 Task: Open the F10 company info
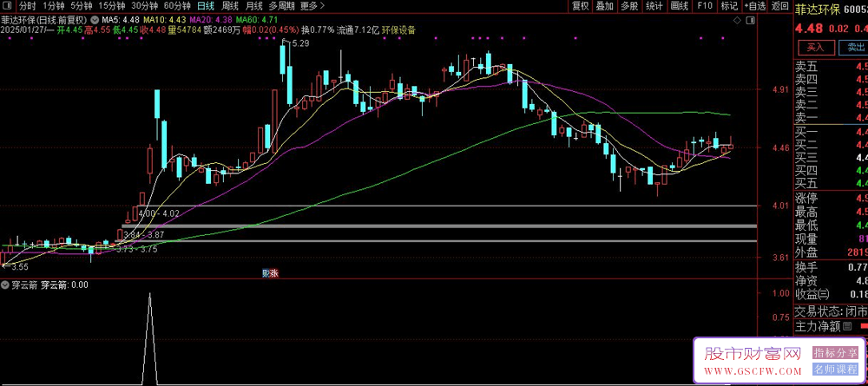[704, 6]
